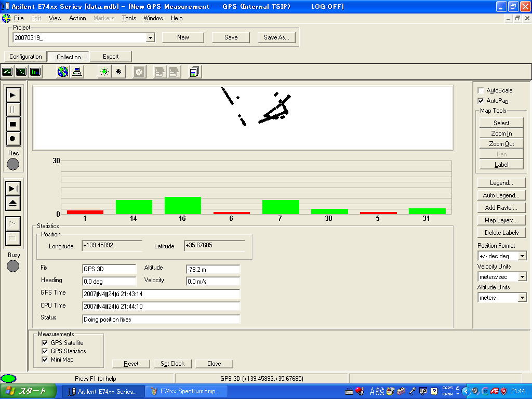The width and height of the screenshot is (532, 399).
Task: Click the Save button
Action: pos(231,37)
